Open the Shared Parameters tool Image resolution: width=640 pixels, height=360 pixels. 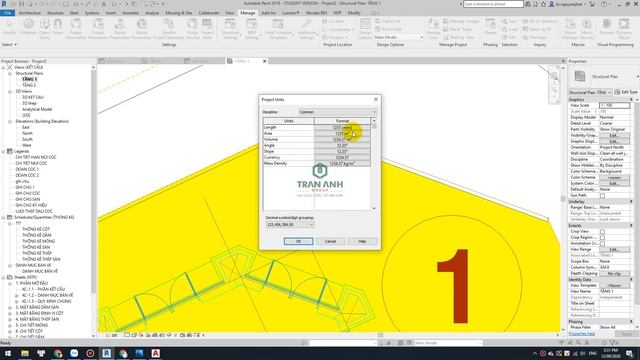(120, 28)
